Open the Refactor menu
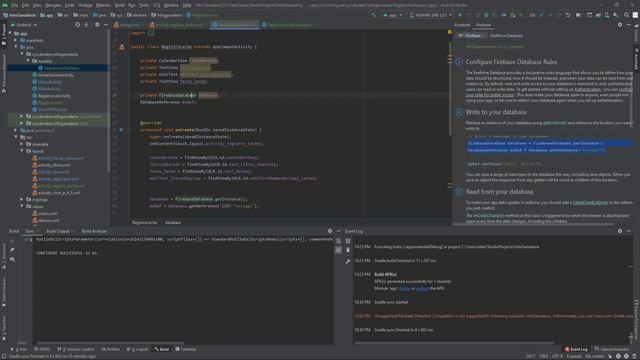Viewport: 640px width, 360px height. 103,5
